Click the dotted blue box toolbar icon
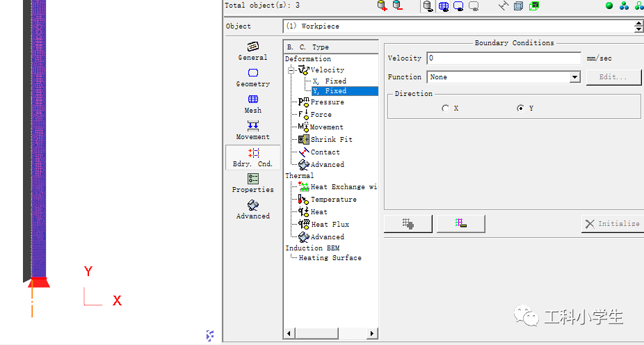The height and width of the screenshot is (345, 644). (x=519, y=6)
